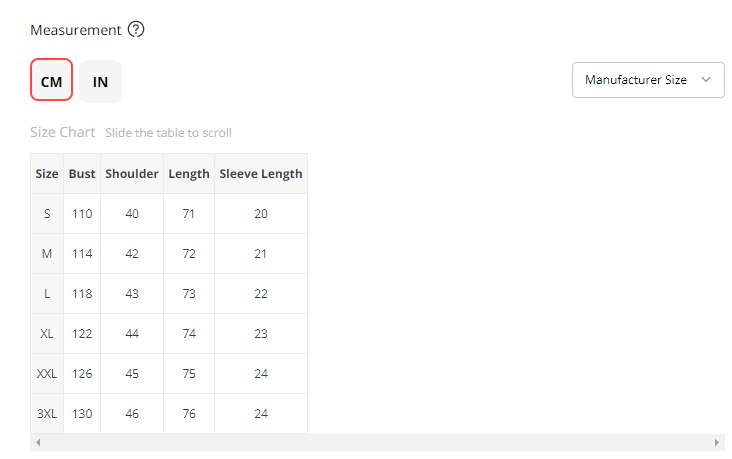Click the Measurement help question mark icon
Image resolution: width=732 pixels, height=459 pixels.
tap(136, 29)
